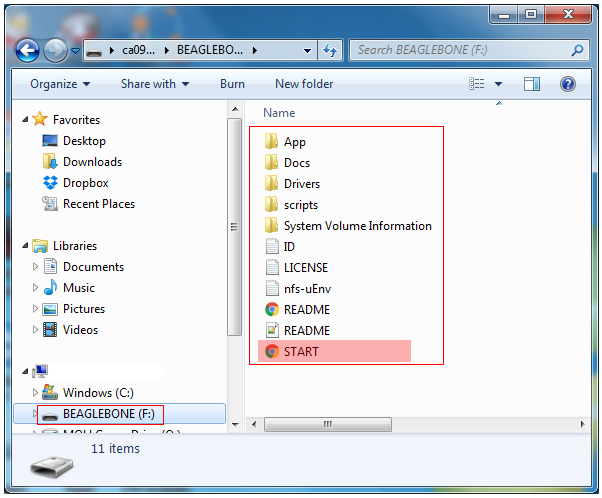
Task: Select Favorites in navigation pane
Action: tap(76, 119)
